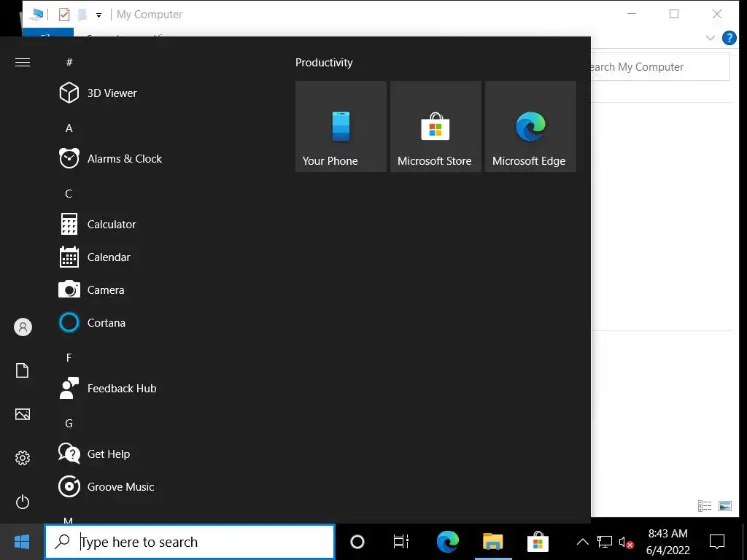Screen dimensions: 747x560
Task: Launch the Microsoft Edge tile
Action: [530, 126]
